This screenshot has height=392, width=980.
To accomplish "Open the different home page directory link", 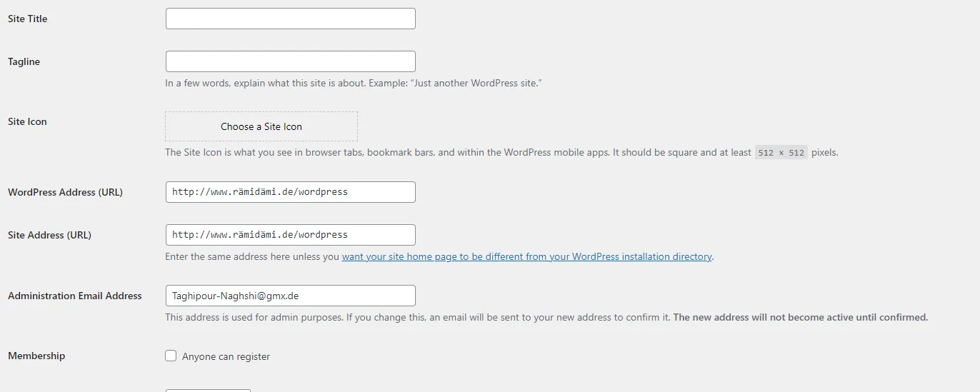I will pyautogui.click(x=526, y=256).
